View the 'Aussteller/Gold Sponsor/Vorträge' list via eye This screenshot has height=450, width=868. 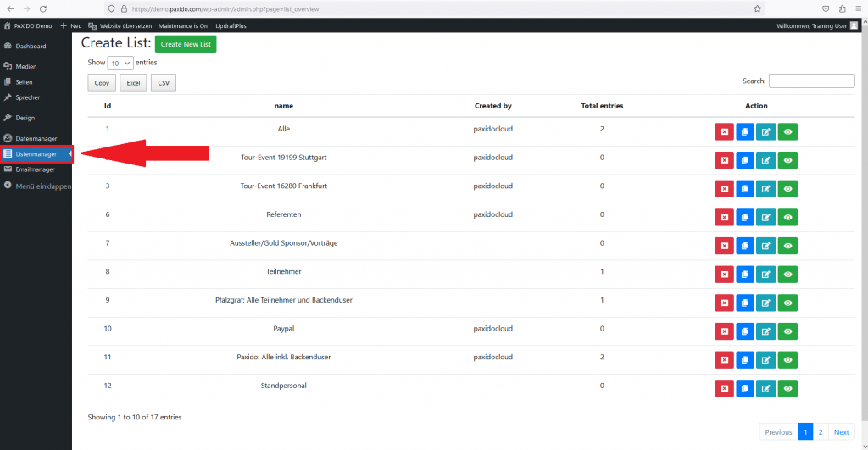[x=787, y=246]
